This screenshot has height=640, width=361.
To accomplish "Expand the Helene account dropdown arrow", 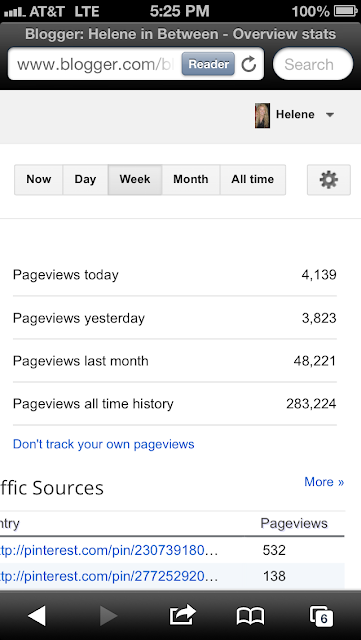I will [x=330, y=115].
